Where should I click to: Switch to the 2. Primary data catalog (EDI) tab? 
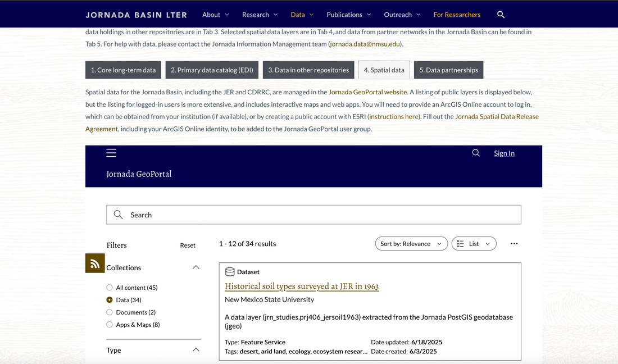(x=212, y=70)
